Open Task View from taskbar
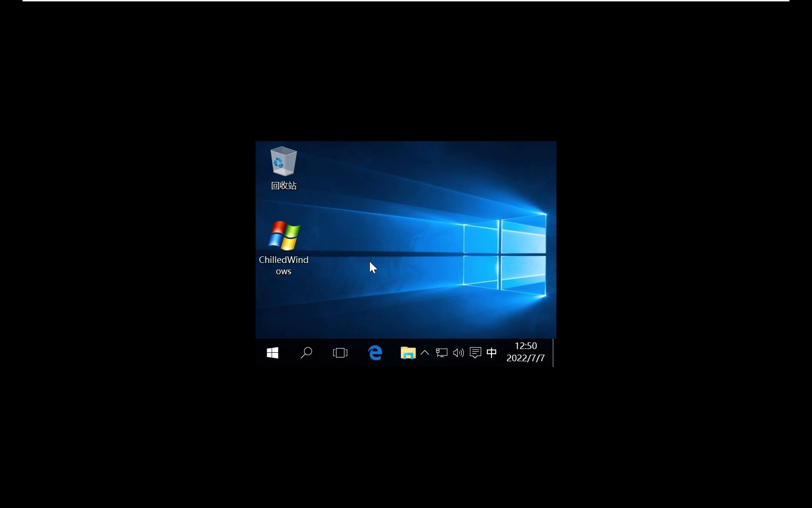The width and height of the screenshot is (812, 508). pos(340,353)
